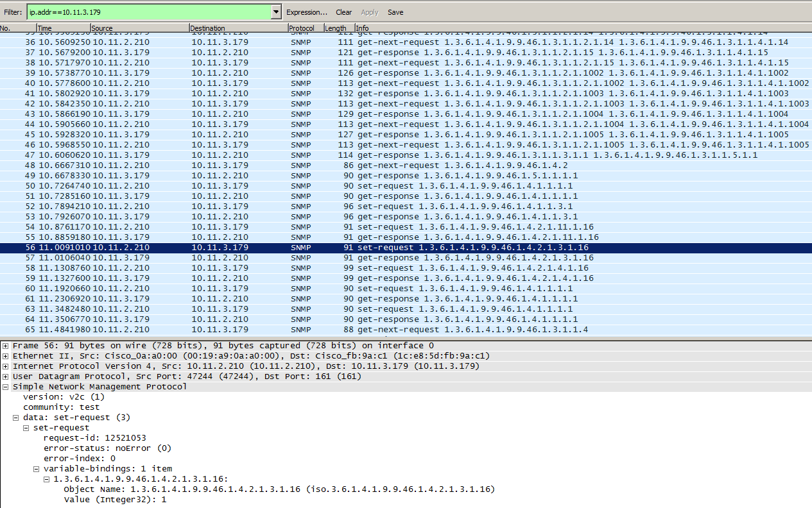812x508 pixels.
Task: Sort by the Source column header
Action: (x=139, y=28)
